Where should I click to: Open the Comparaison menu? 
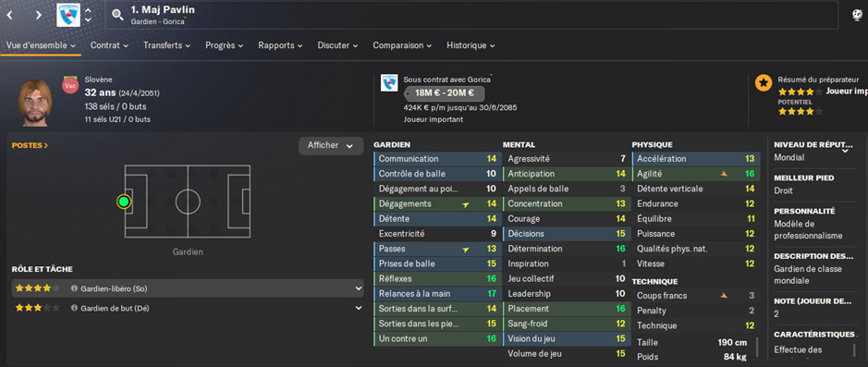click(x=402, y=45)
